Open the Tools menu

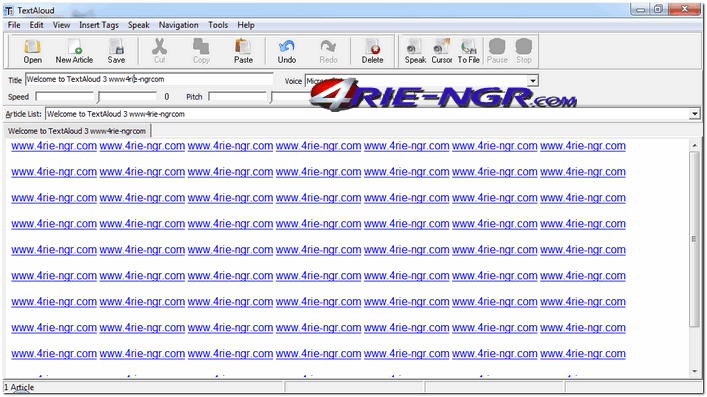click(218, 25)
